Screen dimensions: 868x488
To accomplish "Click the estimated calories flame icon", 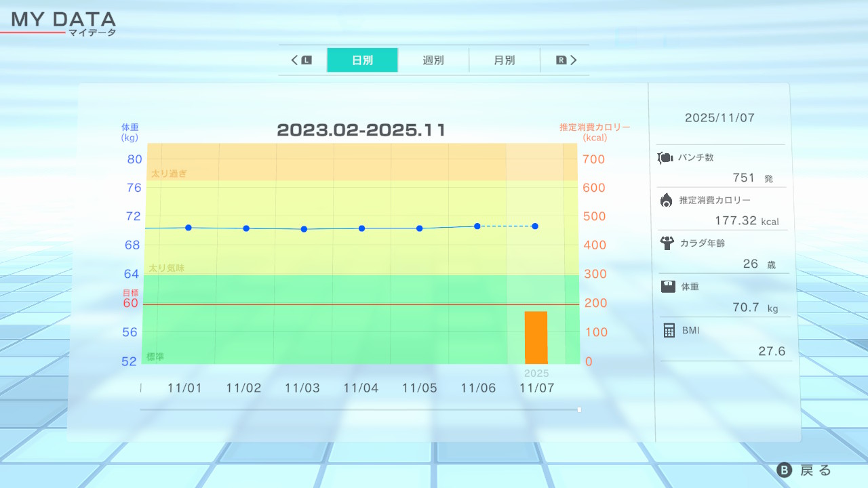I will click(x=667, y=200).
